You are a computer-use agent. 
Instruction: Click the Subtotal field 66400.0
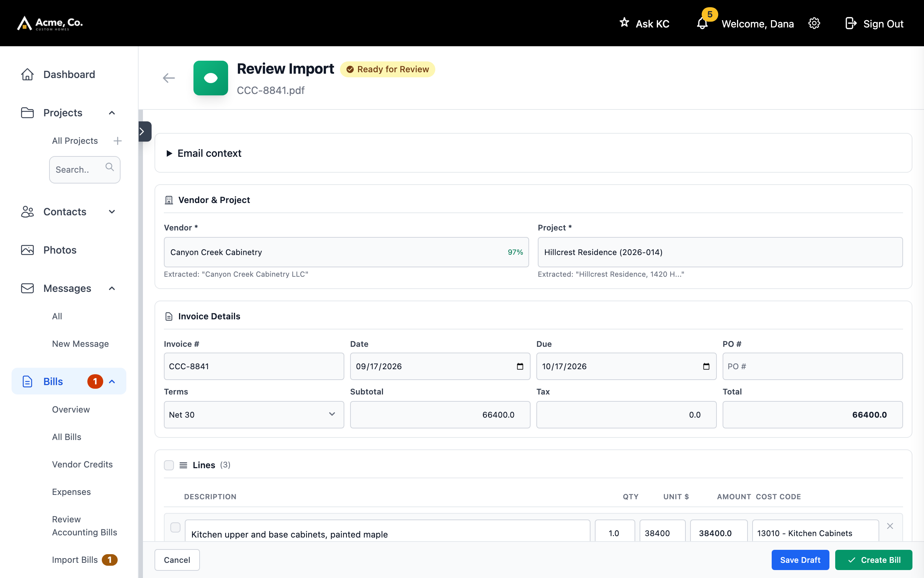(440, 414)
